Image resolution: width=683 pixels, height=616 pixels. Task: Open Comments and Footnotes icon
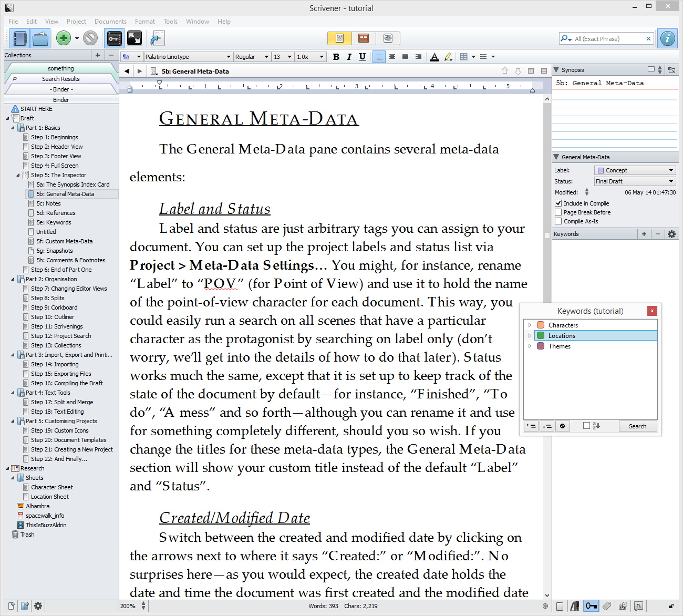click(638, 606)
